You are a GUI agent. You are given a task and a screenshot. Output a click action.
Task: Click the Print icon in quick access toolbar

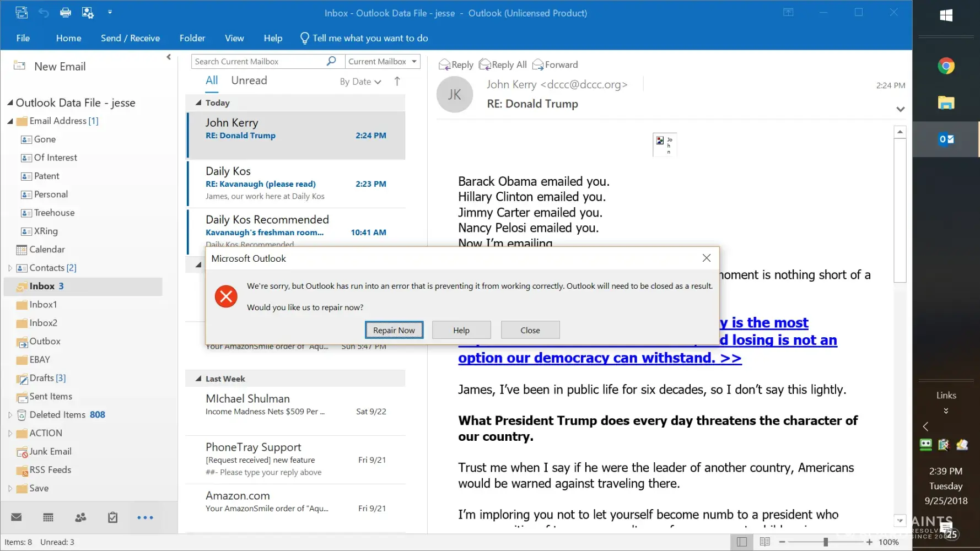65,13
